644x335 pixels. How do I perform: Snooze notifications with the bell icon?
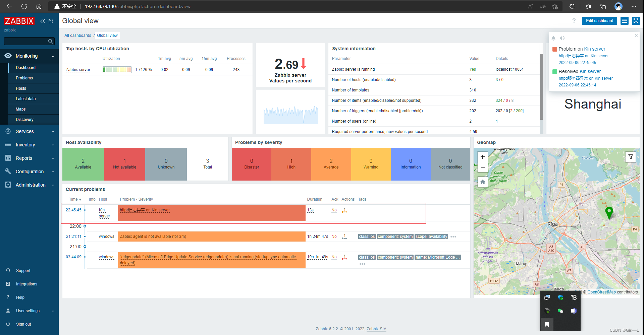(x=553, y=38)
